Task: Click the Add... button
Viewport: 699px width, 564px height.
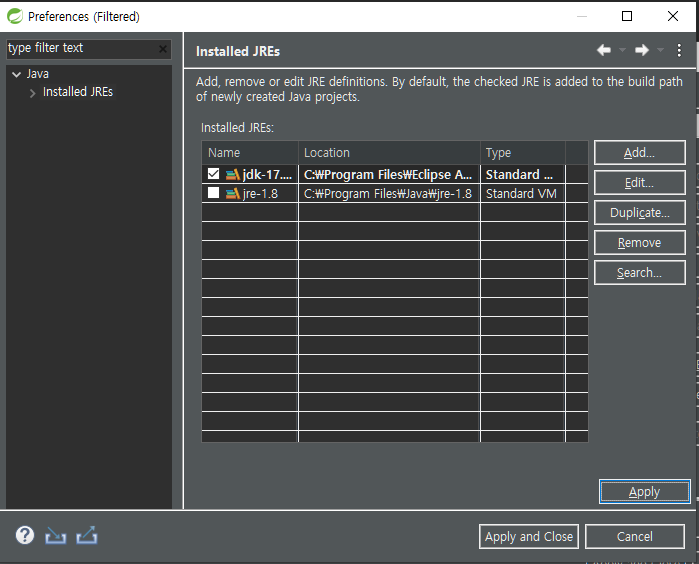Action: 640,152
